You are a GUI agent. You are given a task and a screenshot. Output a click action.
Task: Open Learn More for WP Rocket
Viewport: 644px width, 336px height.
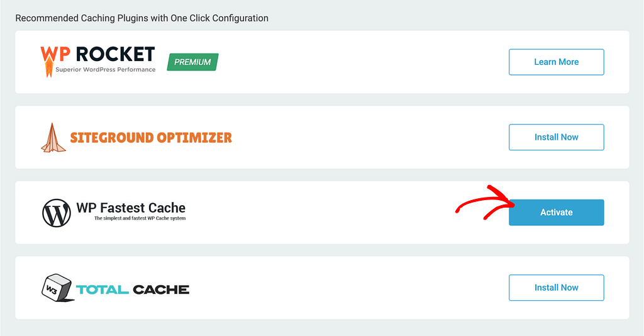(x=556, y=62)
